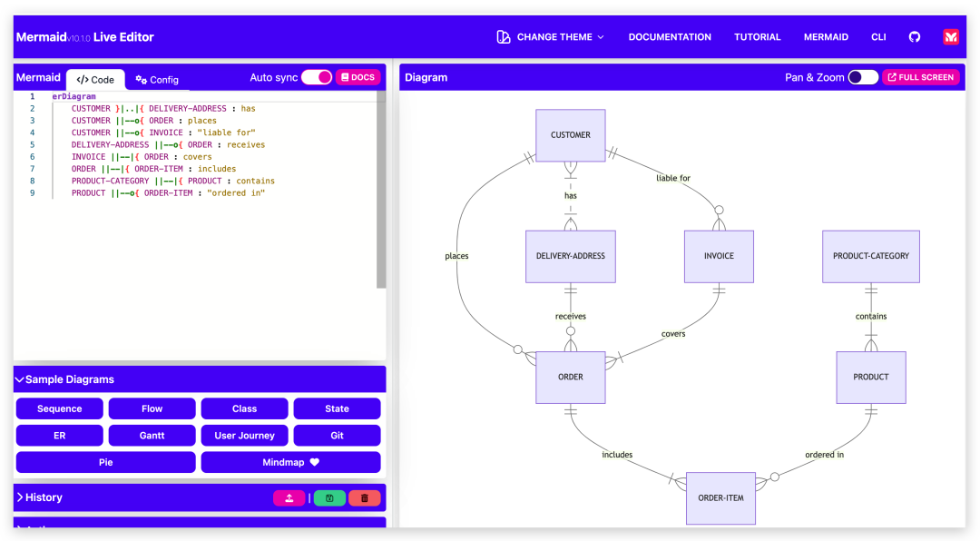980x541 pixels.
Task: Enable the Pan & Zoom toggle
Action: (x=863, y=77)
